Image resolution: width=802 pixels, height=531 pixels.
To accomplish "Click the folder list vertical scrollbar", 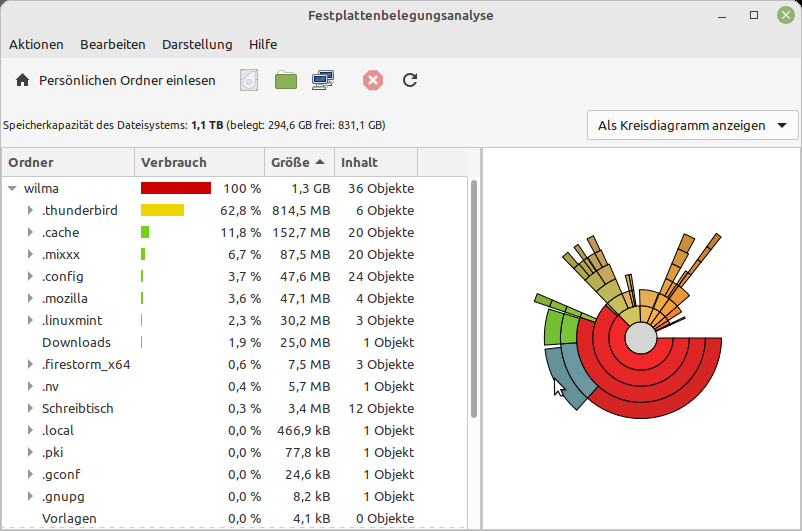I will coord(474,300).
